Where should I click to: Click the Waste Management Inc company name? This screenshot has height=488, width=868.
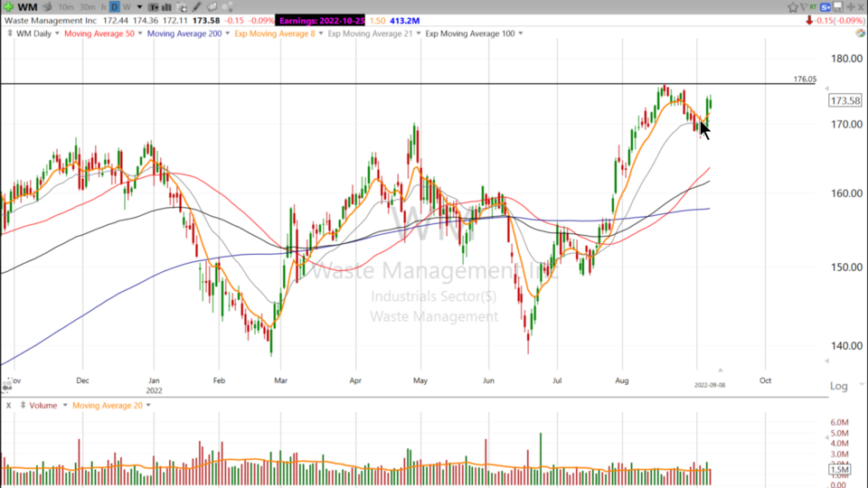(51, 21)
